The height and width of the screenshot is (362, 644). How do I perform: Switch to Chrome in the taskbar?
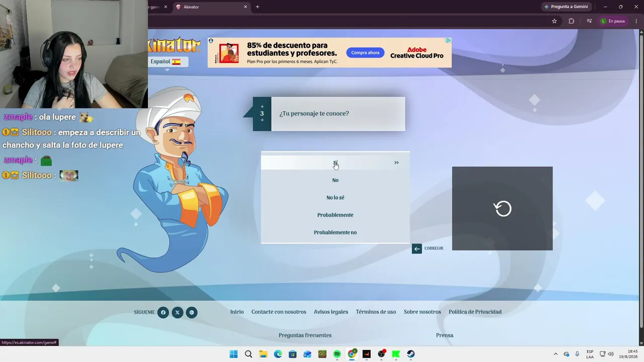(352, 354)
